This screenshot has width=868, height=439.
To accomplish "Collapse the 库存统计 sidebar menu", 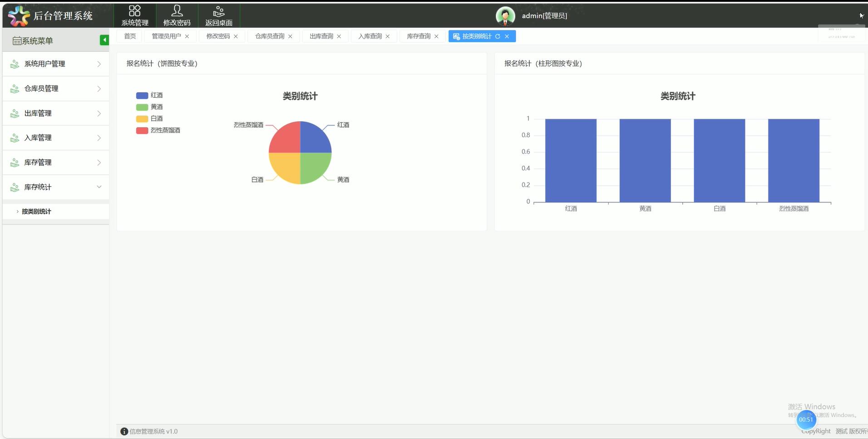I will (x=55, y=187).
